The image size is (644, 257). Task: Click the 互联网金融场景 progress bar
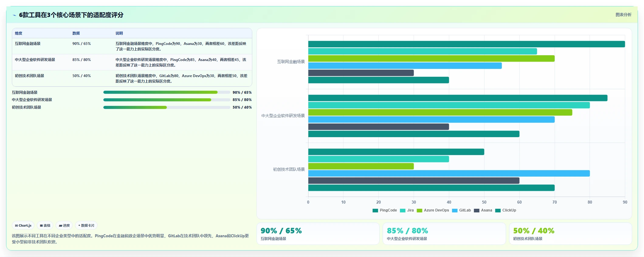pyautogui.click(x=167, y=92)
